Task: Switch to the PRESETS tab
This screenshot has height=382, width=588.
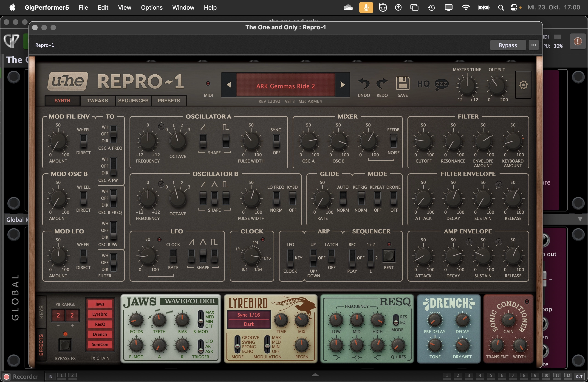Action: [x=169, y=101]
